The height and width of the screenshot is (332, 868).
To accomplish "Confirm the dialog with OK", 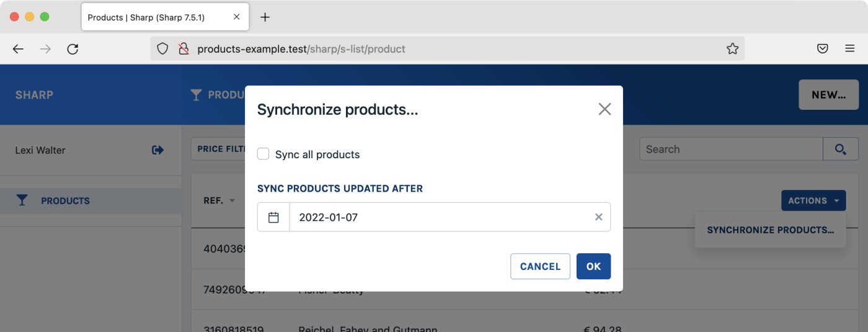I will (x=593, y=266).
